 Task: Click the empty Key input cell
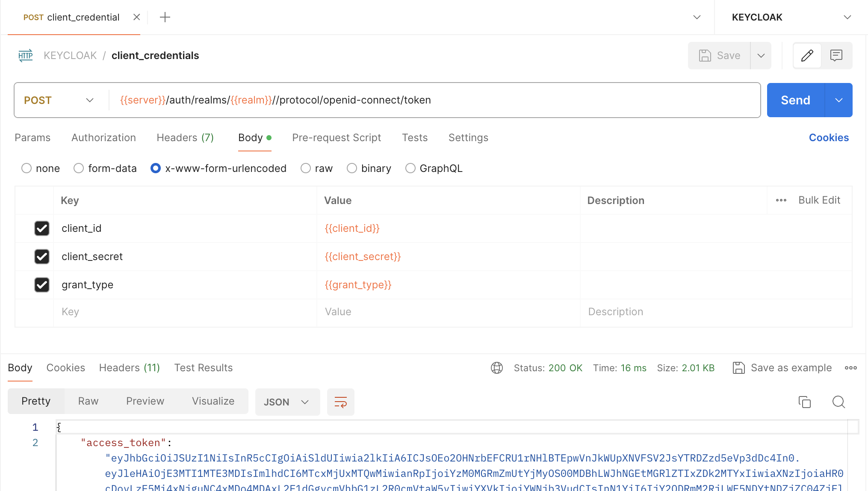click(185, 312)
